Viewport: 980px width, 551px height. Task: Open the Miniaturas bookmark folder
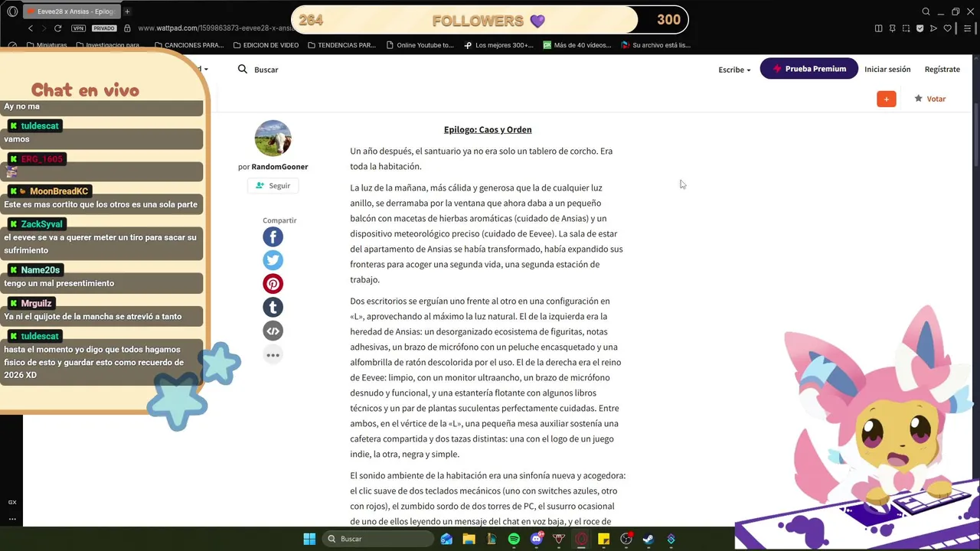pyautogui.click(x=47, y=45)
